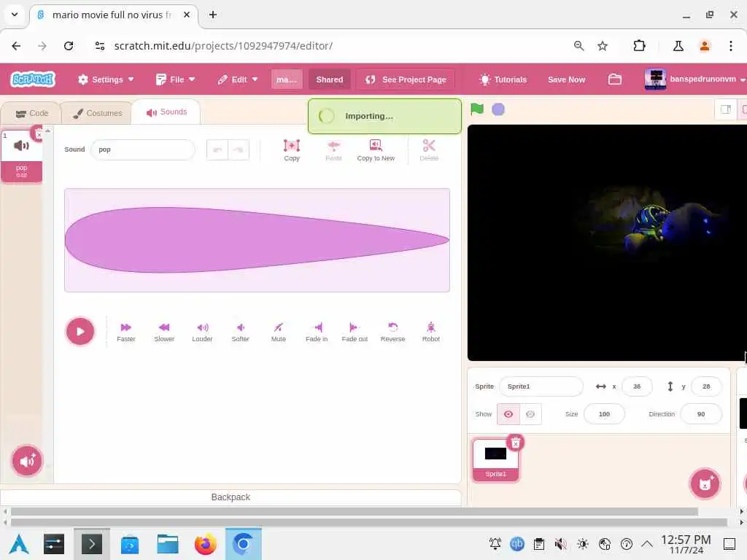Apply Fade in effect
The width and height of the screenshot is (747, 560).
tap(317, 332)
